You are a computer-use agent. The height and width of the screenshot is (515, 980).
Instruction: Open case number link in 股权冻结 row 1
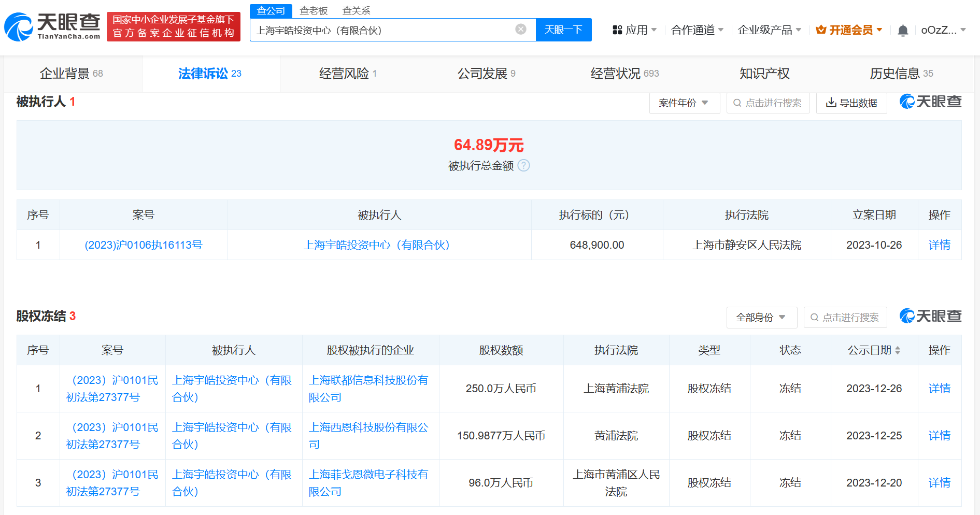[x=112, y=389]
